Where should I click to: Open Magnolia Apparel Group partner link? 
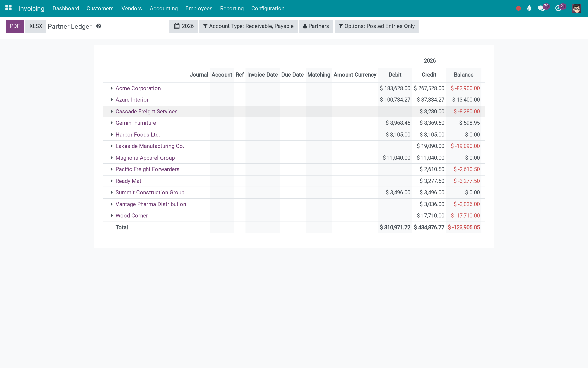click(x=145, y=158)
